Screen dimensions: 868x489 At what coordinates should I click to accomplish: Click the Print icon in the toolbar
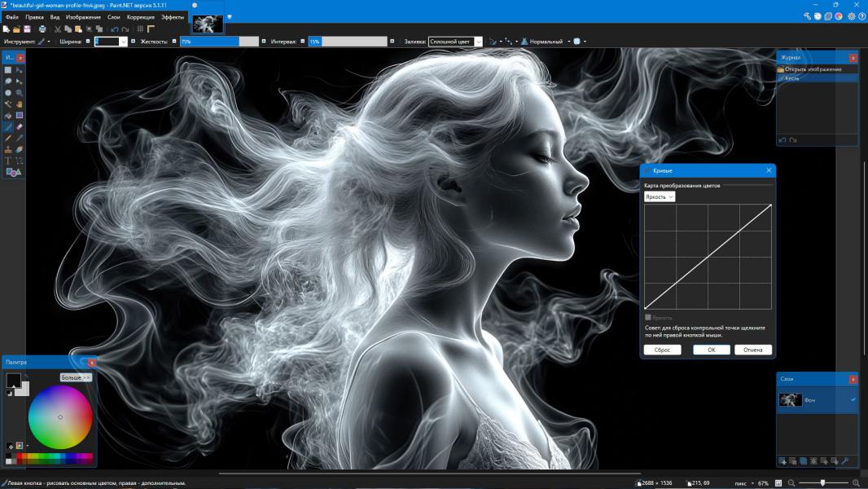(x=42, y=29)
